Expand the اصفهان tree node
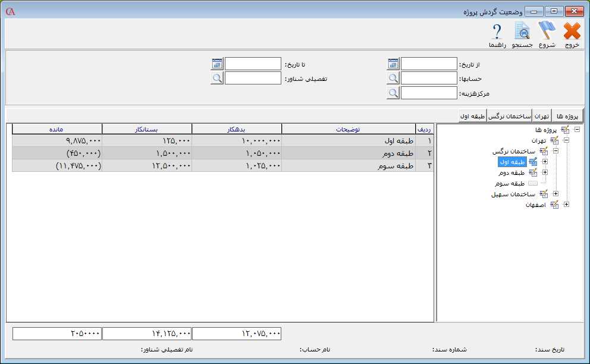 [566, 205]
